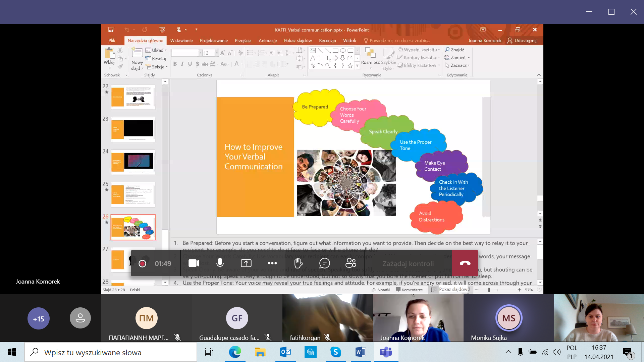This screenshot has width=644, height=362.
Task: Click the volume icon in system tray
Action: tap(556, 352)
